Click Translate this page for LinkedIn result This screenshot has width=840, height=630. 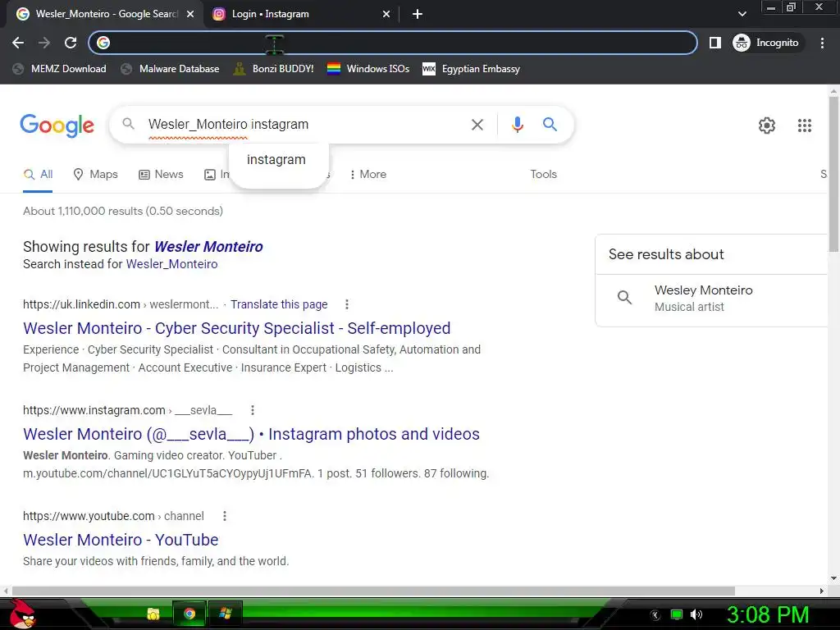(x=279, y=304)
